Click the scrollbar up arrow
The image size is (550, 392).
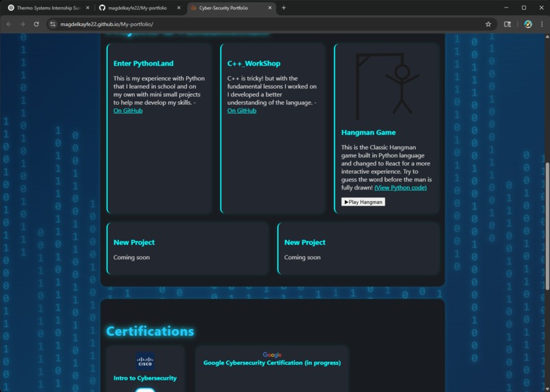click(547, 36)
